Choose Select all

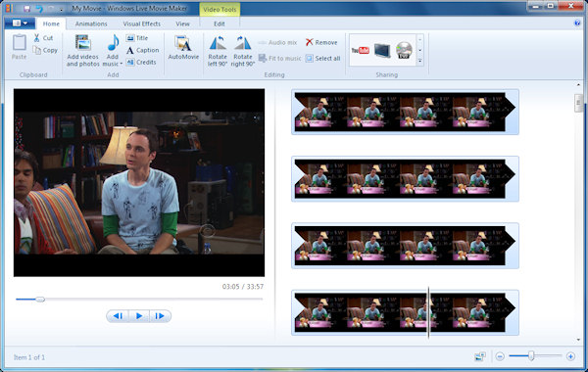[322, 58]
